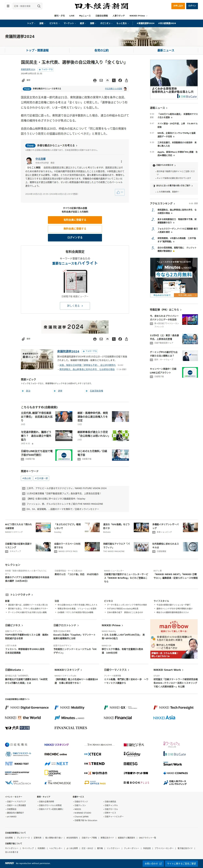Open 人事ウオッチ in top menu
This screenshot has width=203, height=868.
point(118,15)
